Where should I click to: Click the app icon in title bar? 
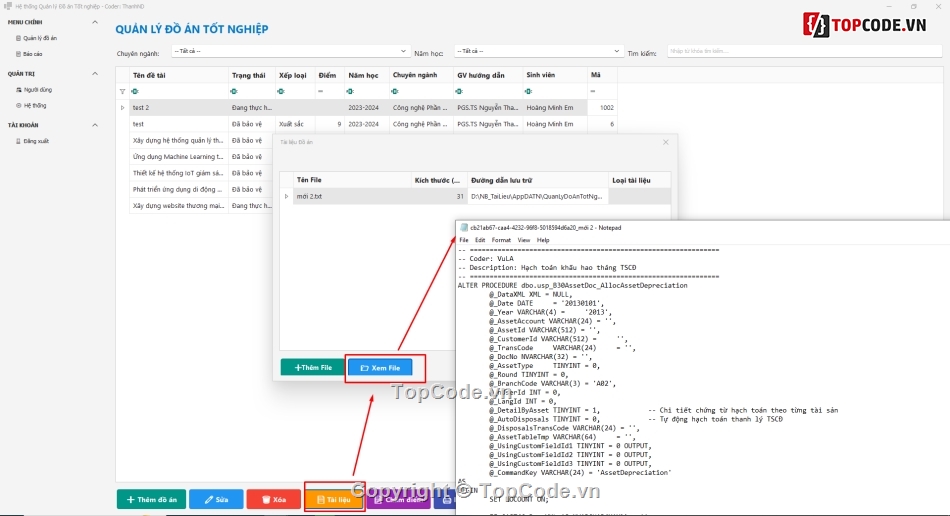click(x=8, y=6)
